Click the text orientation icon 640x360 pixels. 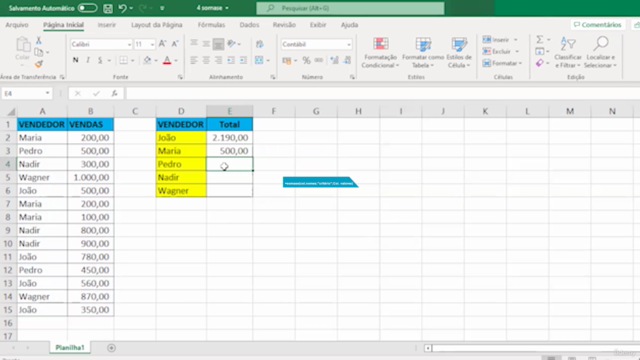[x=231, y=44]
